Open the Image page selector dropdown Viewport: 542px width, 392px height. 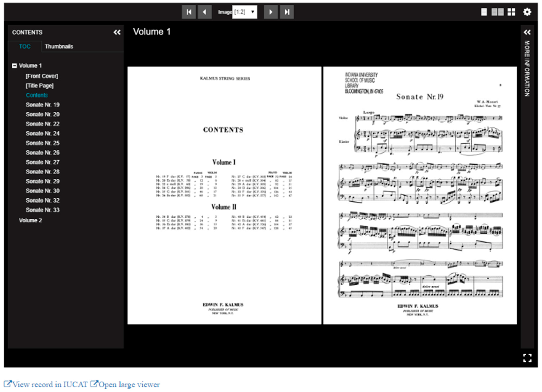244,12
